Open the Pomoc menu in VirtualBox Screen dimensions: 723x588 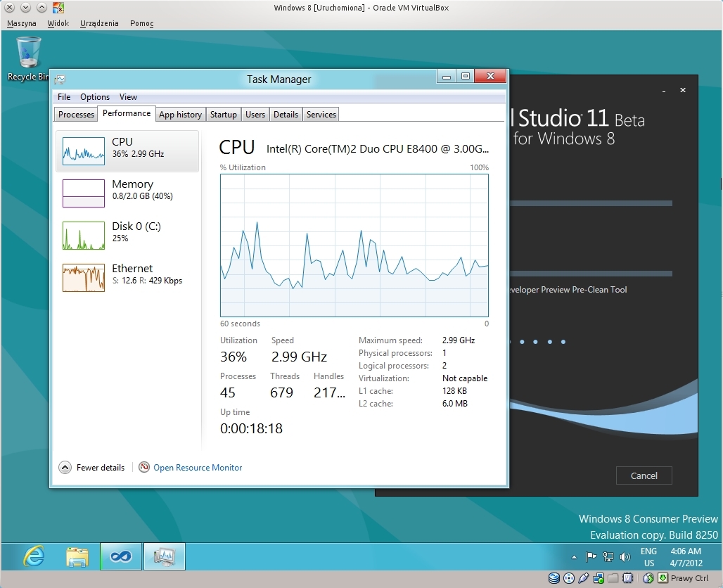pos(141,23)
